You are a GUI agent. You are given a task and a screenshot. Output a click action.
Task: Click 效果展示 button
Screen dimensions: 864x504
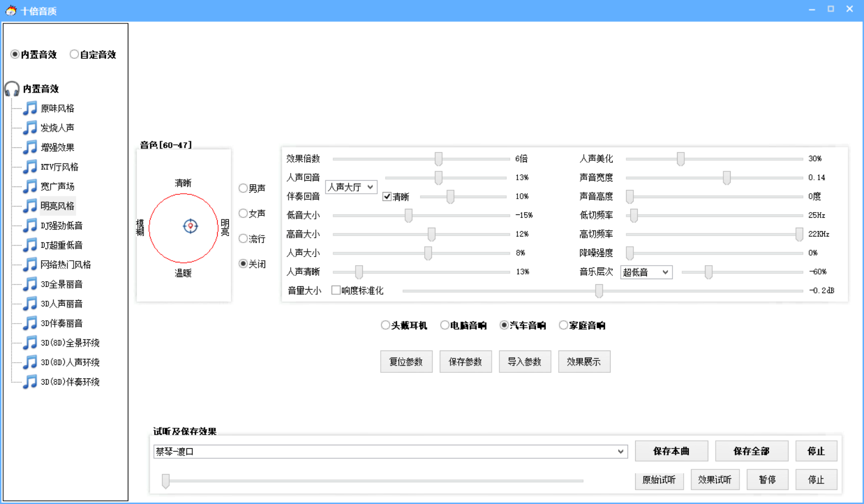pos(584,362)
